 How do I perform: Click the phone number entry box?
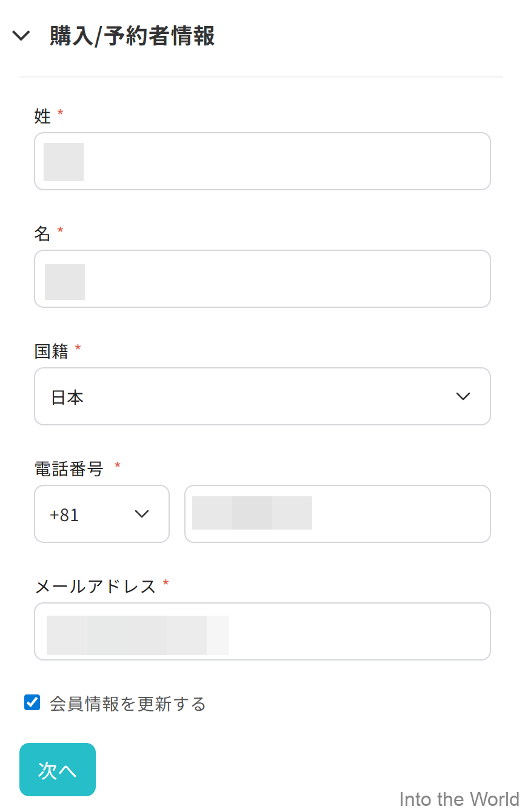pos(338,514)
